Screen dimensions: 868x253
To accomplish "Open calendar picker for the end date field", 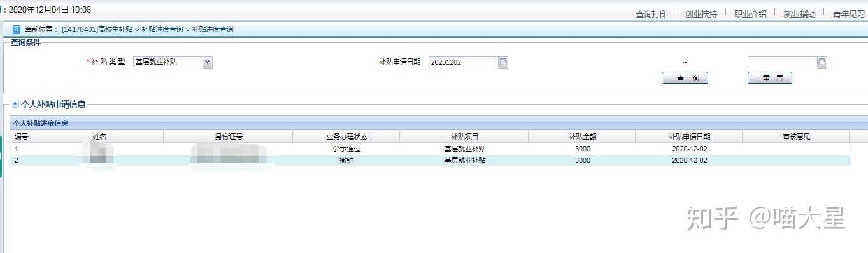I will (x=822, y=62).
